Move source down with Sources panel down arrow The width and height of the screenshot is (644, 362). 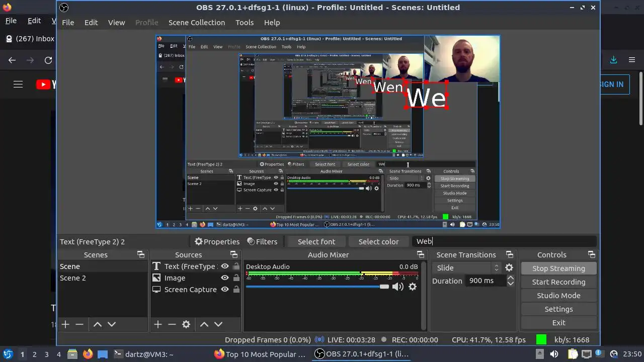point(218,324)
